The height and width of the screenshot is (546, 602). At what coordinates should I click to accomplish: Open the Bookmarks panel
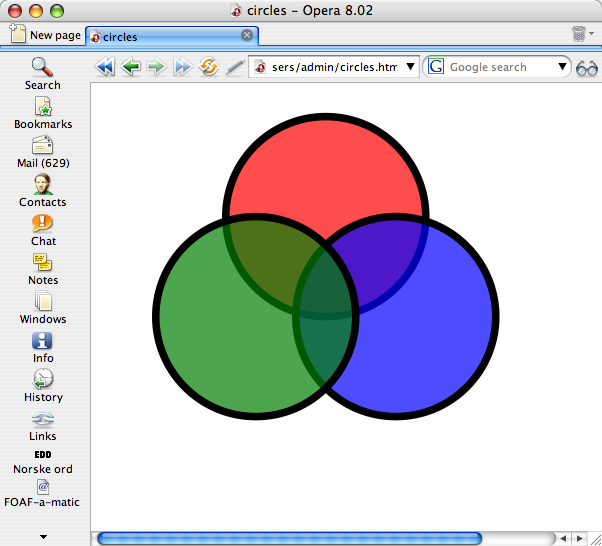click(42, 113)
